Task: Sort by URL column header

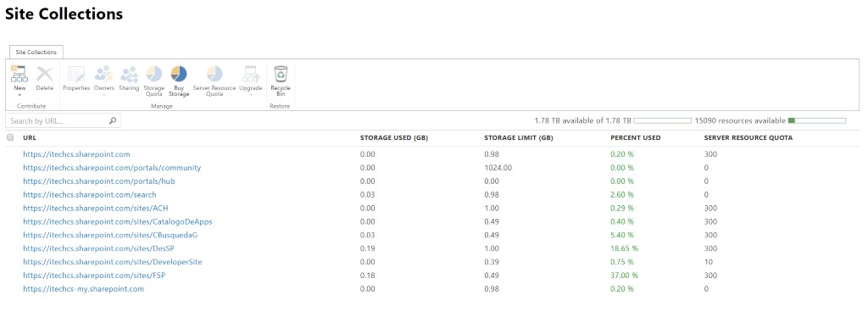Action: [x=30, y=137]
